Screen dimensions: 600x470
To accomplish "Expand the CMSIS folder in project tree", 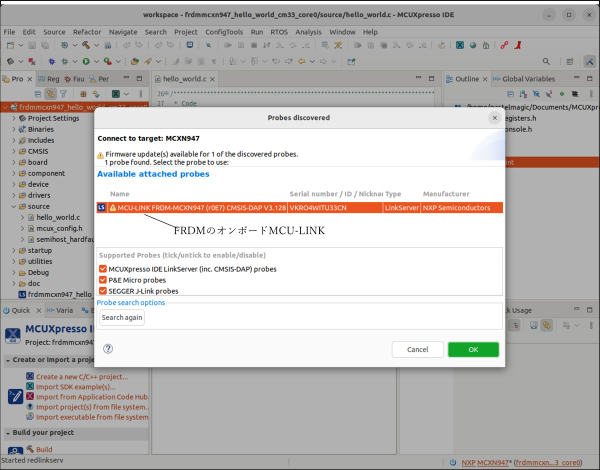I will (x=14, y=151).
